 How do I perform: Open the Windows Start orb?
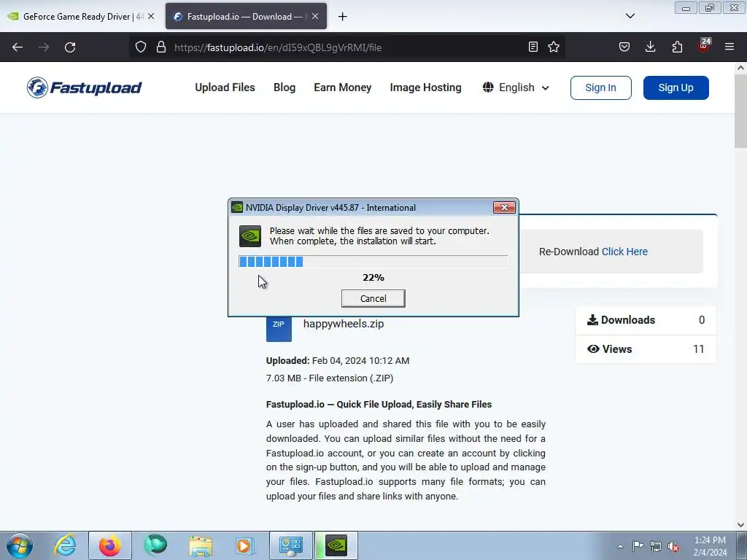pyautogui.click(x=20, y=545)
